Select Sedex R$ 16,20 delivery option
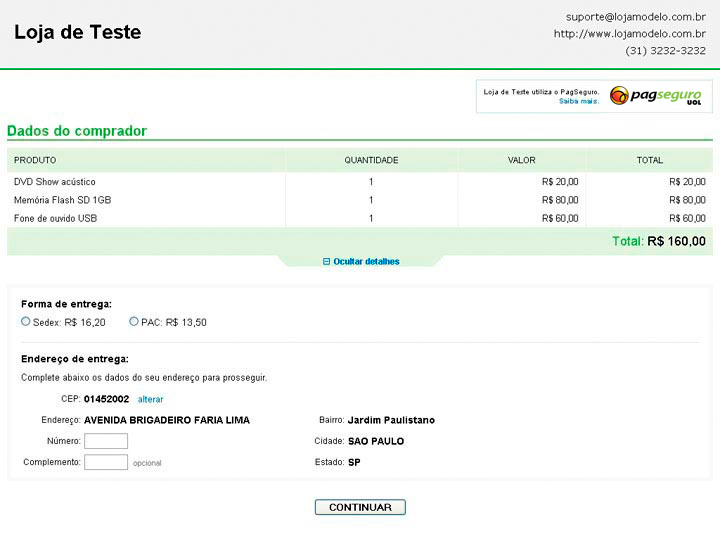This screenshot has width=720, height=534. pos(26,322)
